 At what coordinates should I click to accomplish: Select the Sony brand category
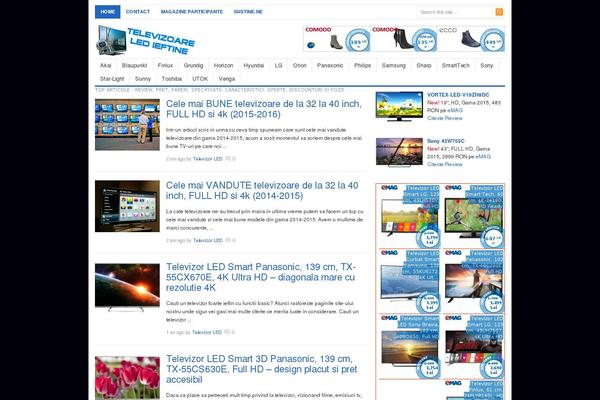point(486,65)
